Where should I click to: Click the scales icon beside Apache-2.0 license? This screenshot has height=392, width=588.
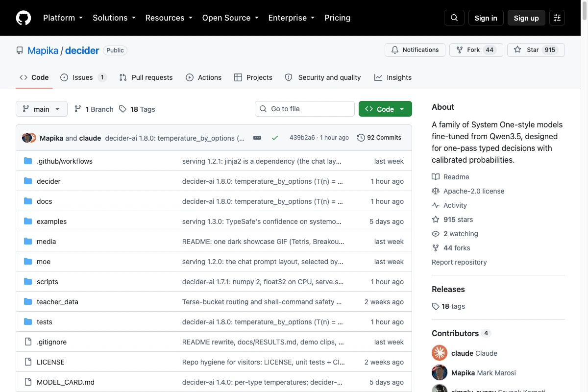pos(436,191)
